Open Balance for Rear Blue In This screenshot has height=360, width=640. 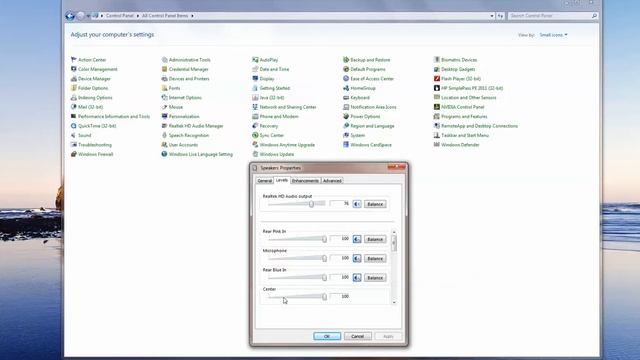coord(375,278)
